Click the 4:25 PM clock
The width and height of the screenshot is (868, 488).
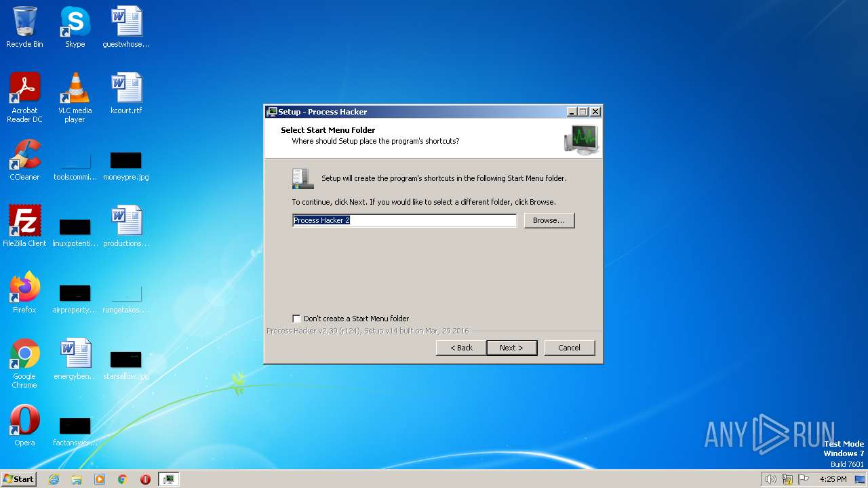point(833,479)
